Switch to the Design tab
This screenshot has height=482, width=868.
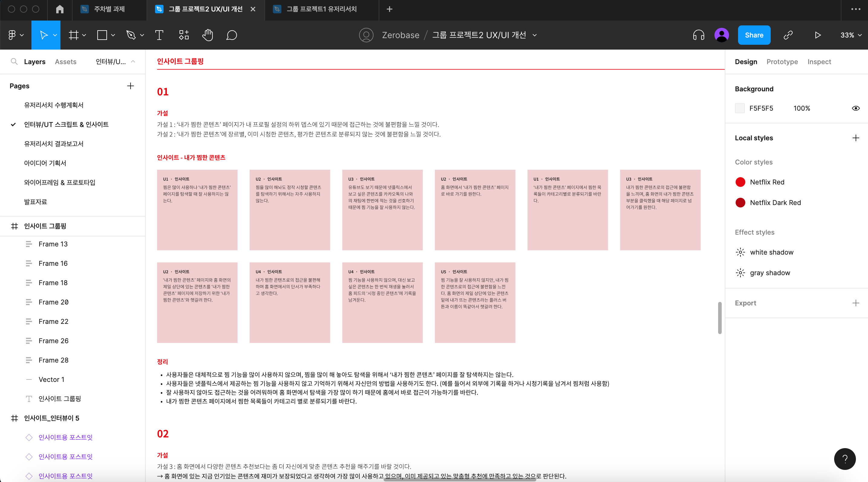click(x=746, y=62)
